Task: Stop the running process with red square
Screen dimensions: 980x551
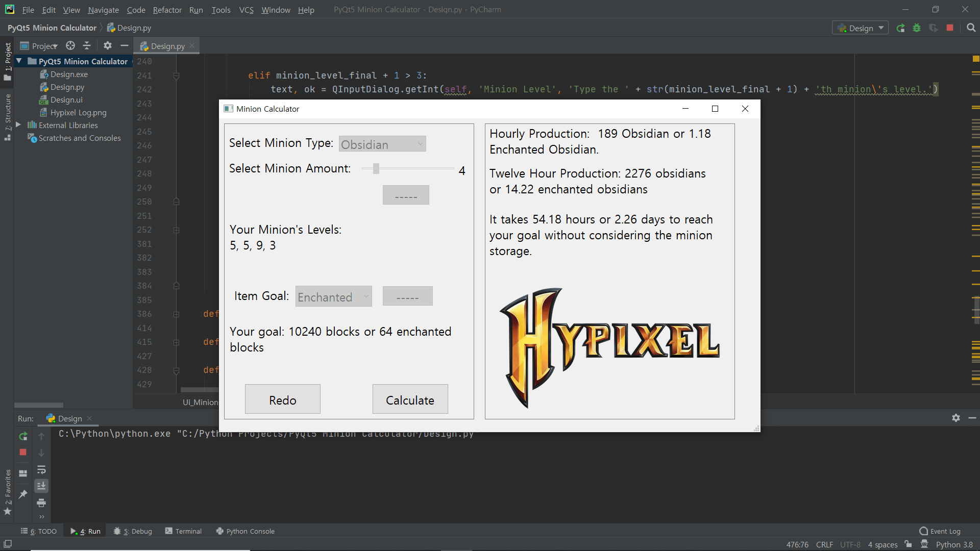Action: coord(950,28)
